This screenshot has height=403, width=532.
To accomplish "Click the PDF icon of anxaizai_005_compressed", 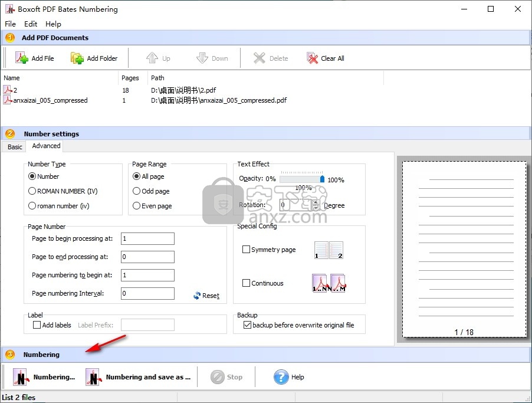I will (7, 100).
